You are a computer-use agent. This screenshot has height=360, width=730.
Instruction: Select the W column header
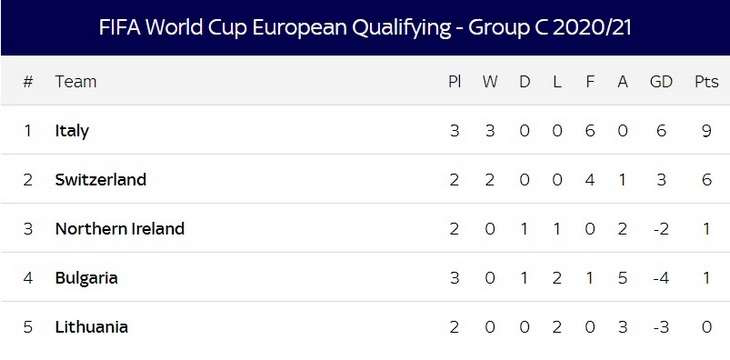tap(490, 82)
